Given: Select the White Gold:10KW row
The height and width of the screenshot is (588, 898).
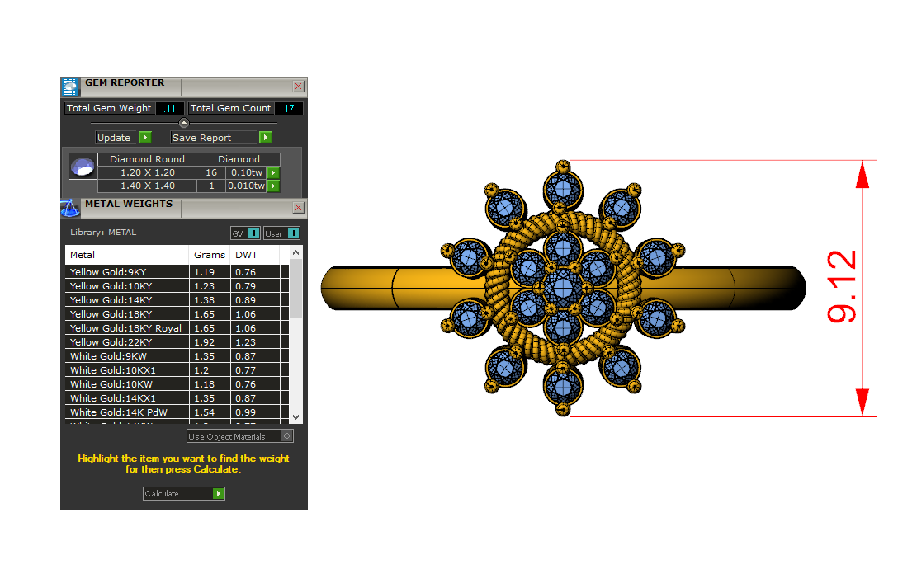Looking at the screenshot, I should pyautogui.click(x=127, y=384).
